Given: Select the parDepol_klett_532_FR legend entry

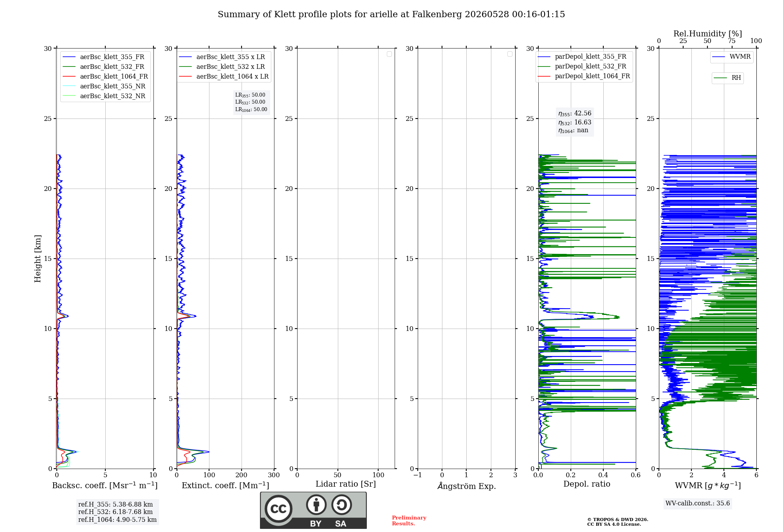Looking at the screenshot, I should click(582, 66).
